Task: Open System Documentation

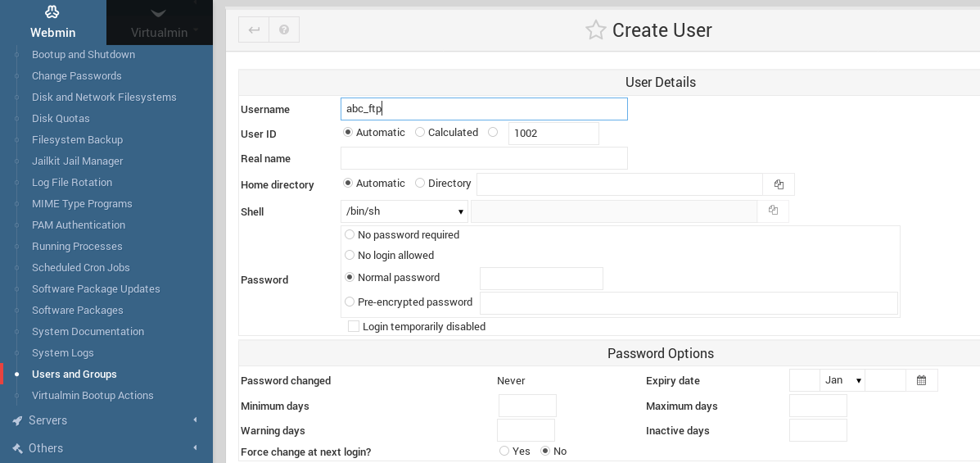Action: click(x=88, y=331)
